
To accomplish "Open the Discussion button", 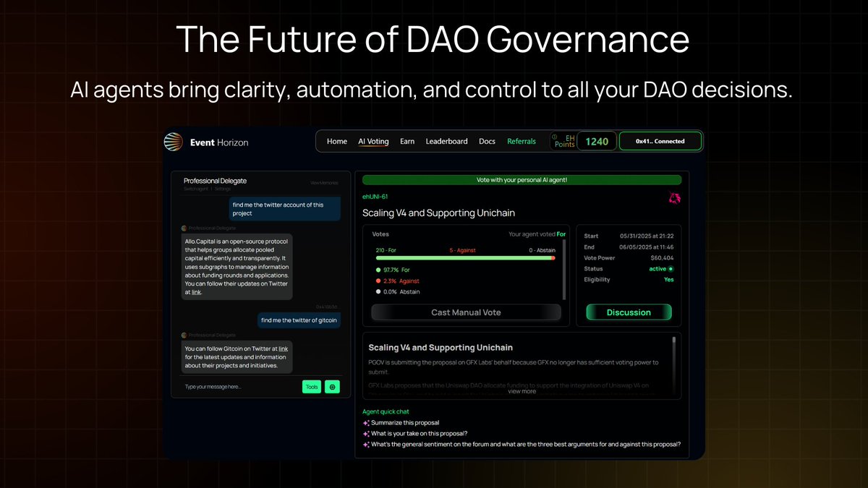I will (x=629, y=312).
